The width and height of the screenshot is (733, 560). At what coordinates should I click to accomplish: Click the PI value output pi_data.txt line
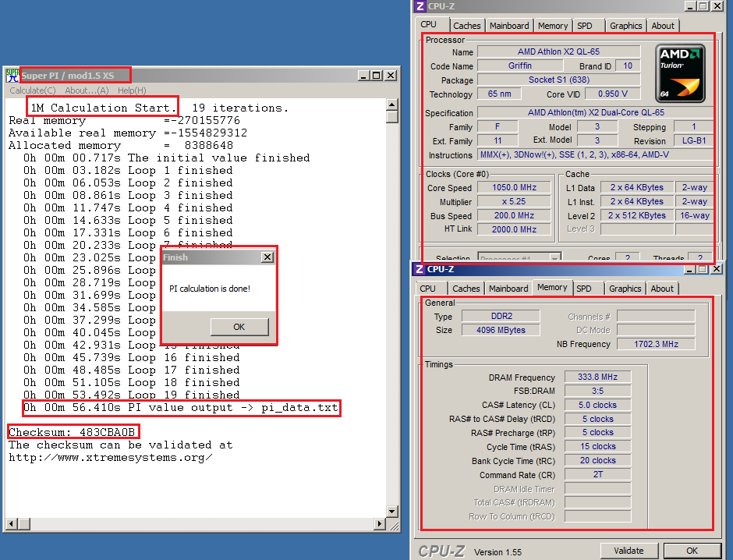point(181,408)
